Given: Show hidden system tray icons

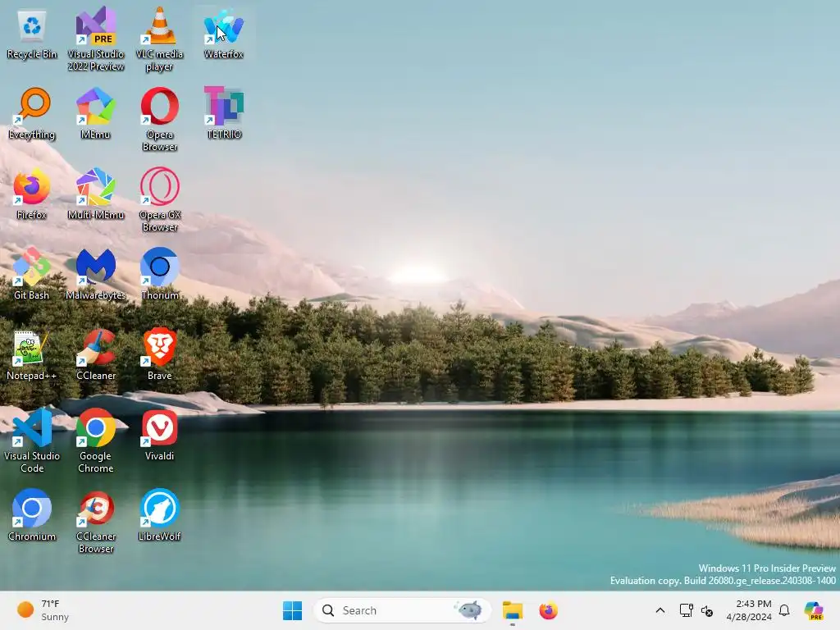Looking at the screenshot, I should 660,610.
